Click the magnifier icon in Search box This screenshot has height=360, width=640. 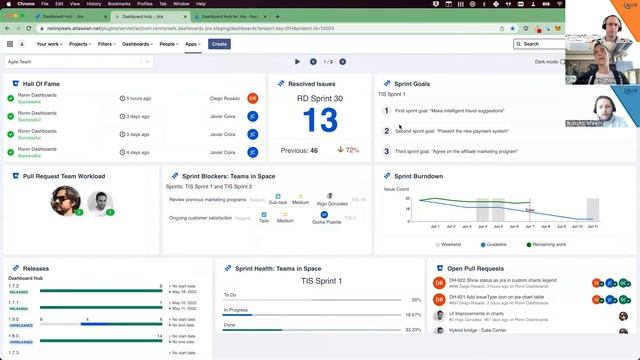519,44
